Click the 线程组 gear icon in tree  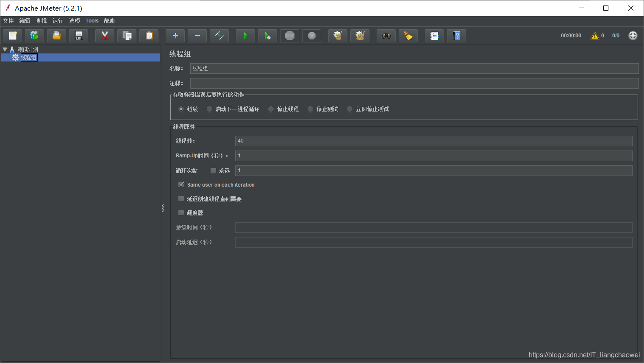(16, 57)
